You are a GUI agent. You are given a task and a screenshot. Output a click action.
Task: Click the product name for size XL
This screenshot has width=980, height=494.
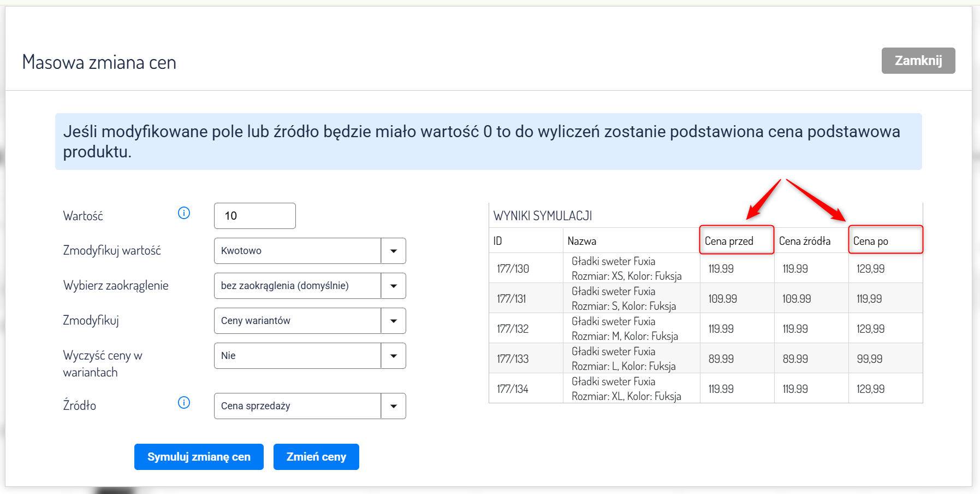(626, 389)
